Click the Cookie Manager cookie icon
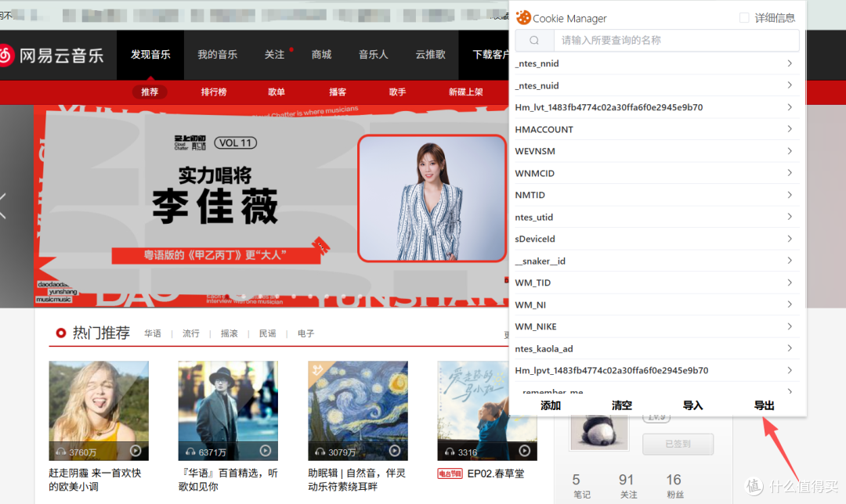 tap(522, 18)
